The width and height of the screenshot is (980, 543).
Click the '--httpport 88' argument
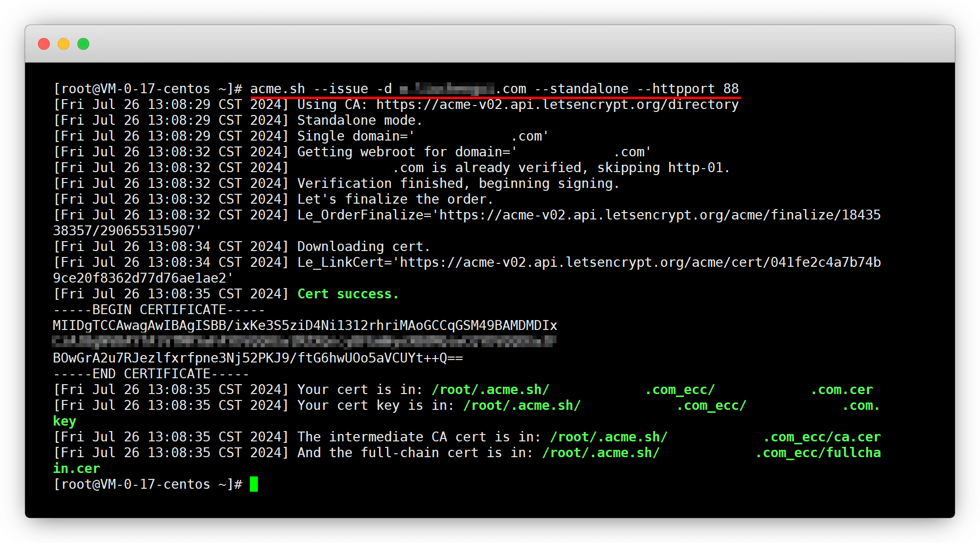(x=688, y=89)
